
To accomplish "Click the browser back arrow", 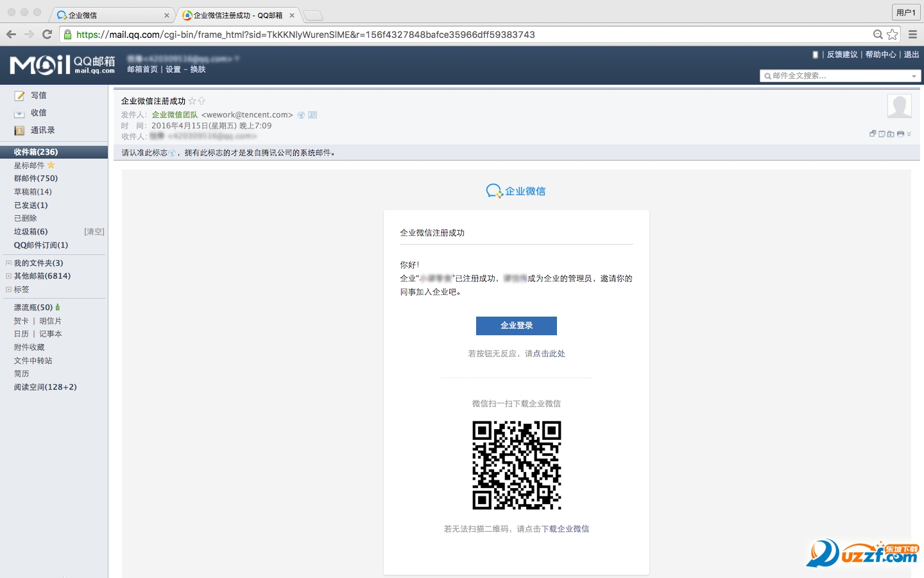I will click(x=11, y=34).
